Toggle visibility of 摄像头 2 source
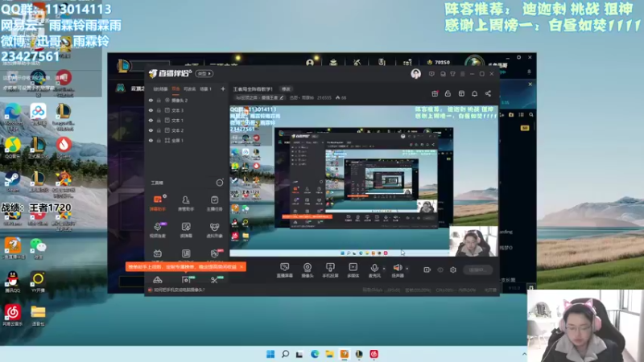 pyautogui.click(x=151, y=100)
